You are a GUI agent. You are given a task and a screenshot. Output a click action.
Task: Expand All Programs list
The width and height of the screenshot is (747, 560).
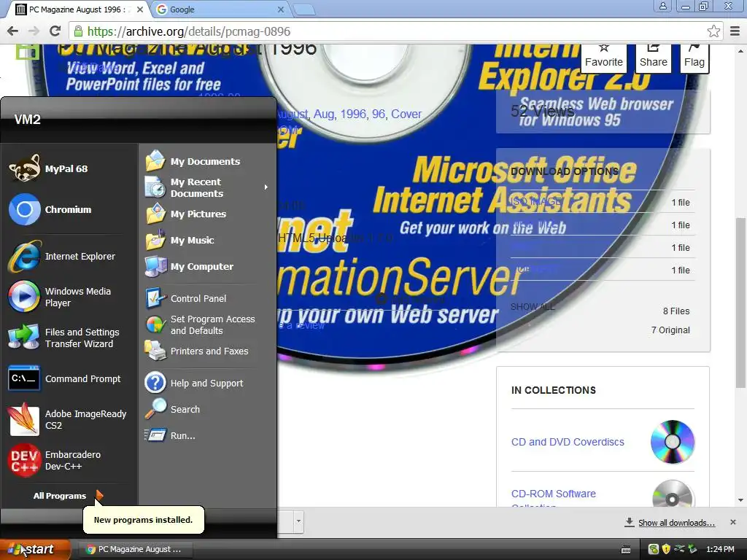pyautogui.click(x=68, y=496)
